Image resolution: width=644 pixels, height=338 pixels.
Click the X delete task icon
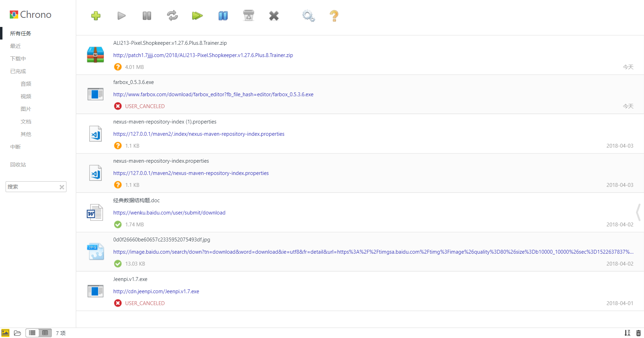274,16
